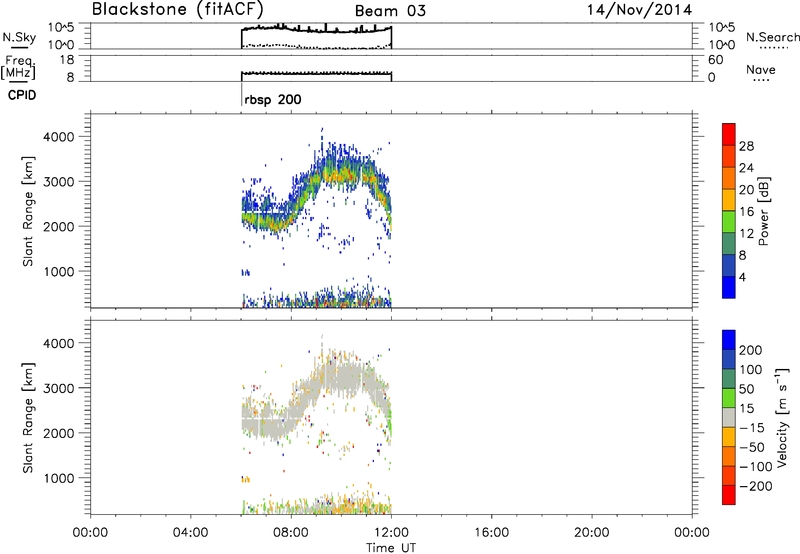Viewport: 800px width, 554px height.
Task: Click the '20:00' time tick label
Action: click(x=591, y=533)
